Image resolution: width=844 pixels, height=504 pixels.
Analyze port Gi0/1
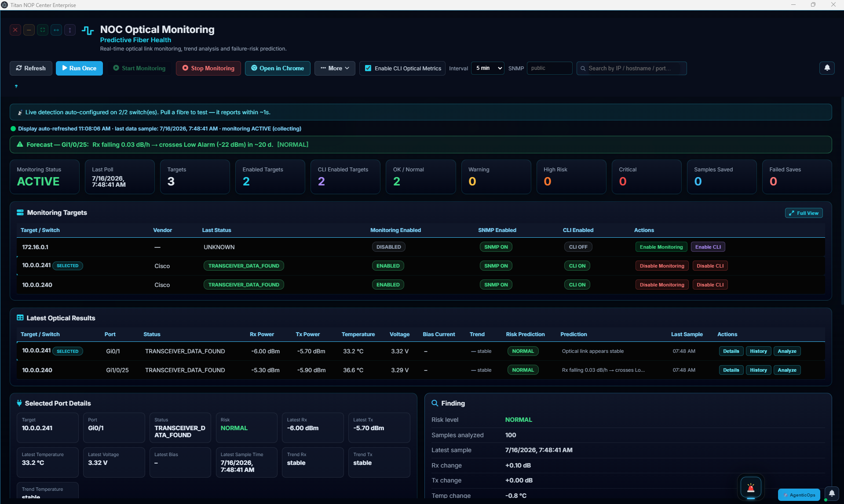point(787,351)
